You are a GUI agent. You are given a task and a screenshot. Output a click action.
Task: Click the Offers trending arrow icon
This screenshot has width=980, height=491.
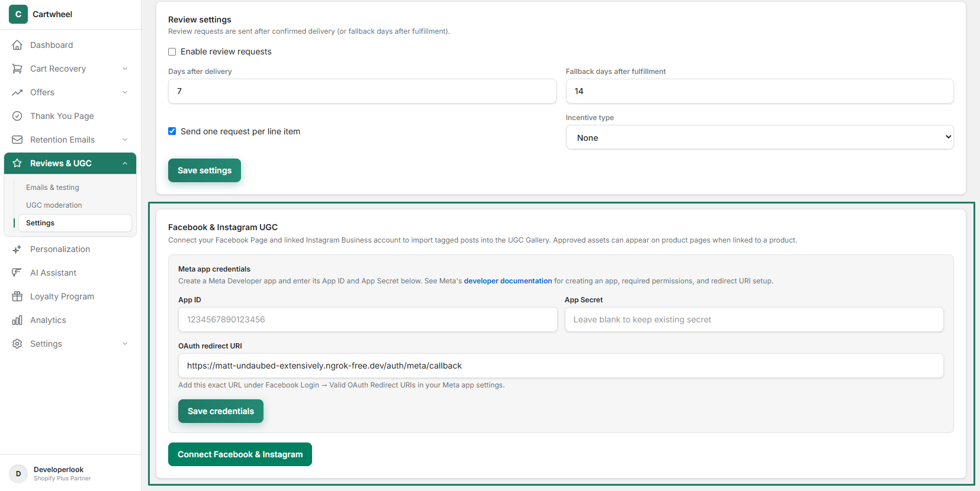point(17,92)
